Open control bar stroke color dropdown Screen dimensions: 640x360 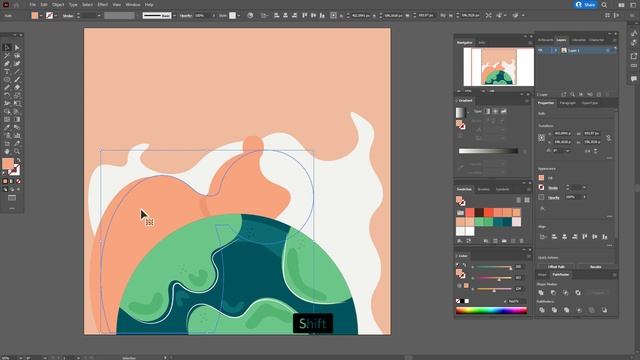pyautogui.click(x=56, y=16)
